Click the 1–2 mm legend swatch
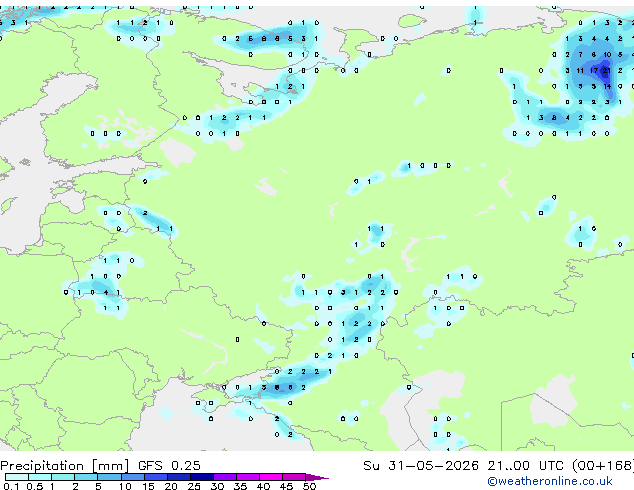This screenshot has width=634, height=490. 63,477
